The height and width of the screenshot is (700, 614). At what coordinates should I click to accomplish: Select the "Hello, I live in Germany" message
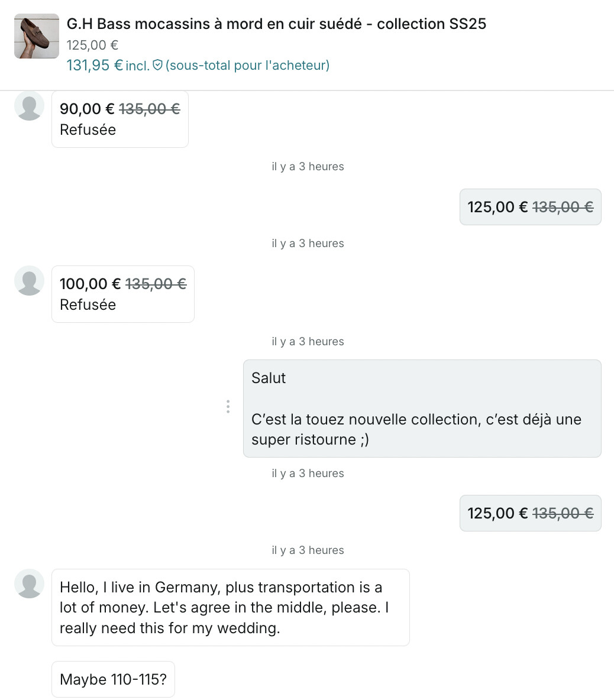point(230,607)
